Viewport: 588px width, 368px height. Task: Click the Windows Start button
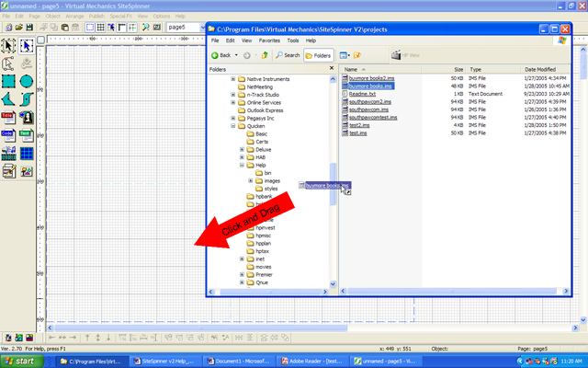coord(25,362)
